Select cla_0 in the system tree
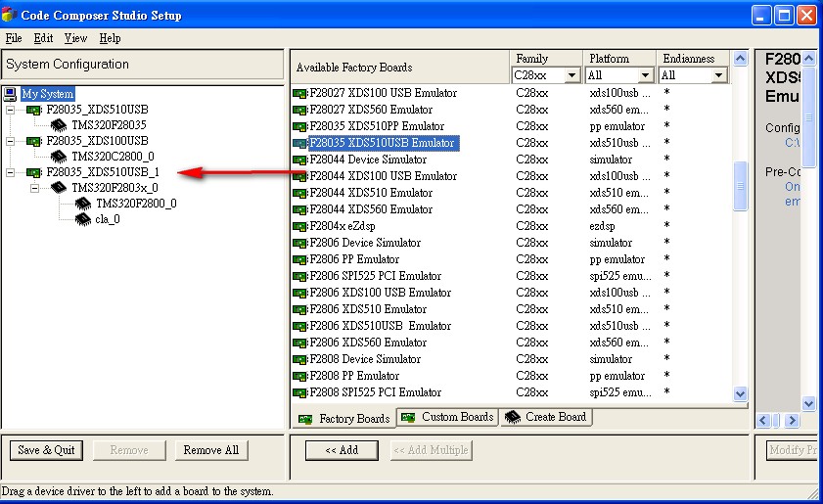Image resolution: width=823 pixels, height=504 pixels. [x=108, y=219]
